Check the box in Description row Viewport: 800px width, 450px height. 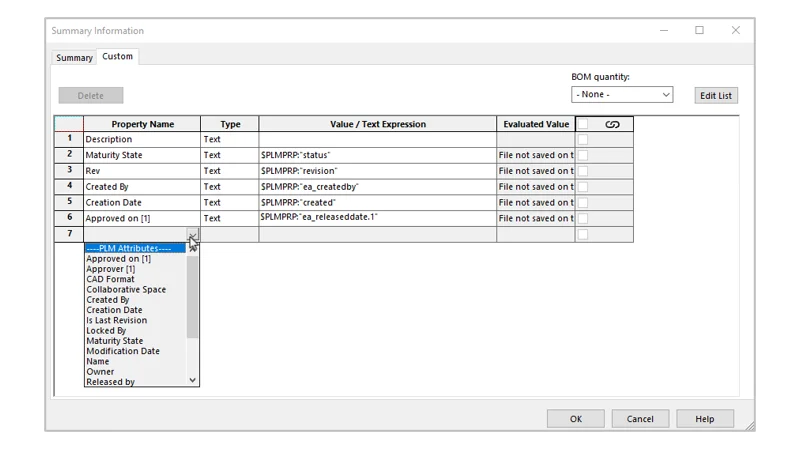[x=583, y=140]
